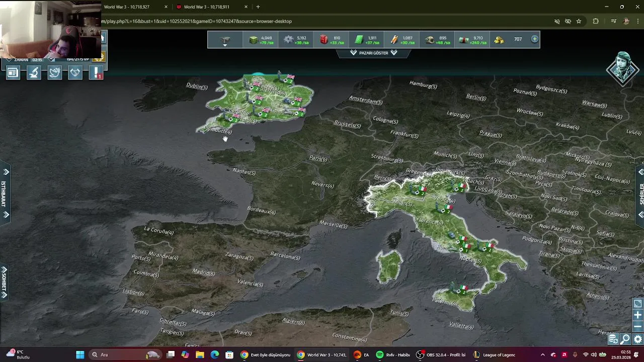Screen dimensions: 644x362
Task: Select the Berlin(5) city label
Action: point(476,97)
